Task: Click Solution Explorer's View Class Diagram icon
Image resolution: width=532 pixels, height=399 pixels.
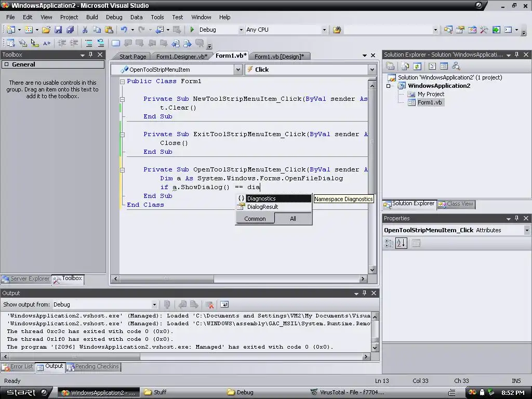Action: click(x=456, y=66)
